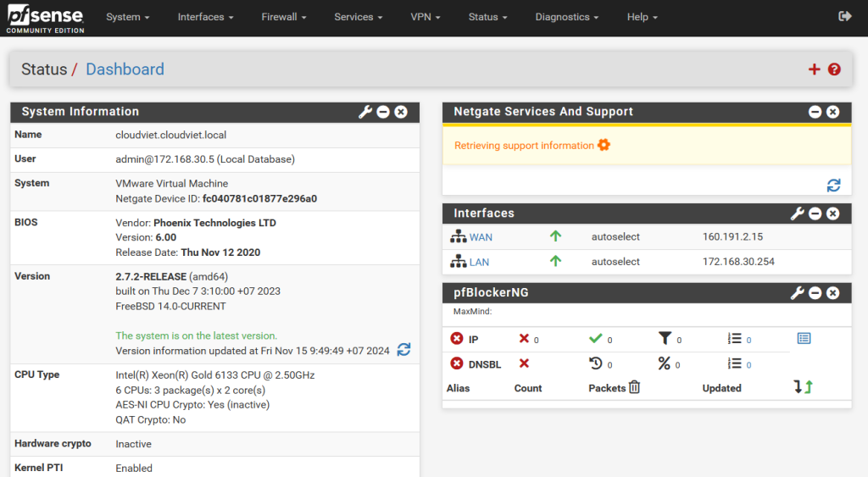Open the LAN interface link
This screenshot has height=477, width=868.
[x=480, y=263]
